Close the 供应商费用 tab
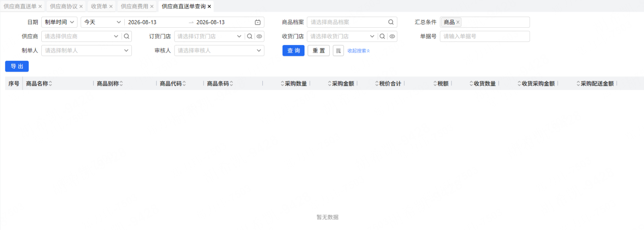 point(152,6)
